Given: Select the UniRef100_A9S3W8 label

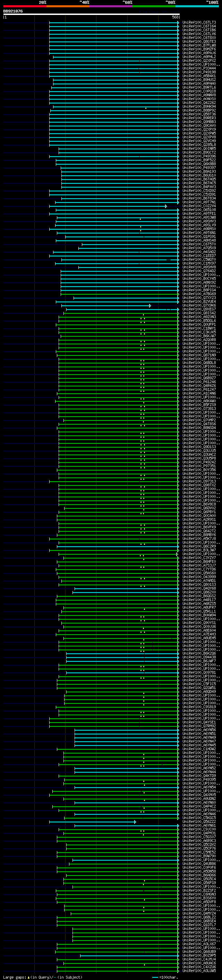Looking at the screenshot, I should (199, 218).
